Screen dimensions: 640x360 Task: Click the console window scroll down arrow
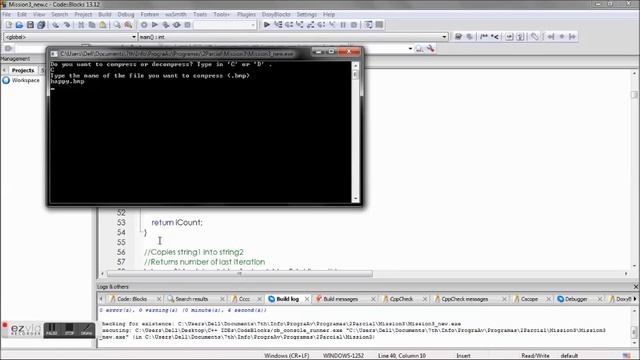[356, 199]
